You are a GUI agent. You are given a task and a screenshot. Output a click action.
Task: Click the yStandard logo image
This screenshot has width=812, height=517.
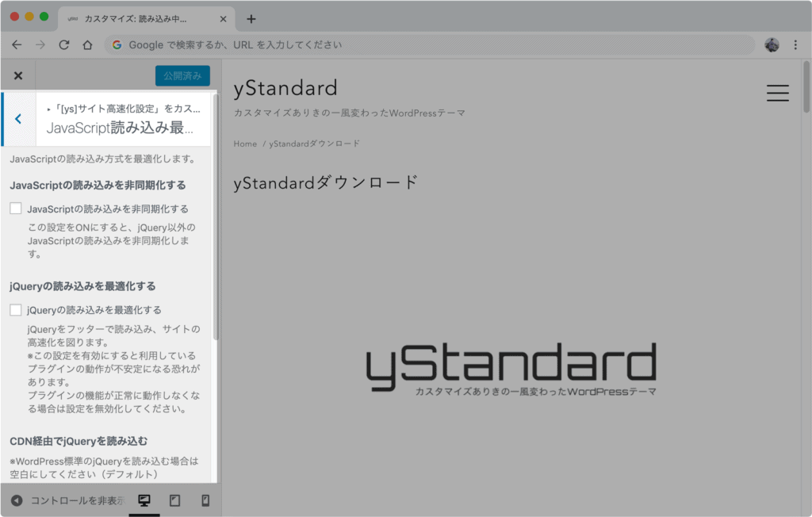(511, 369)
